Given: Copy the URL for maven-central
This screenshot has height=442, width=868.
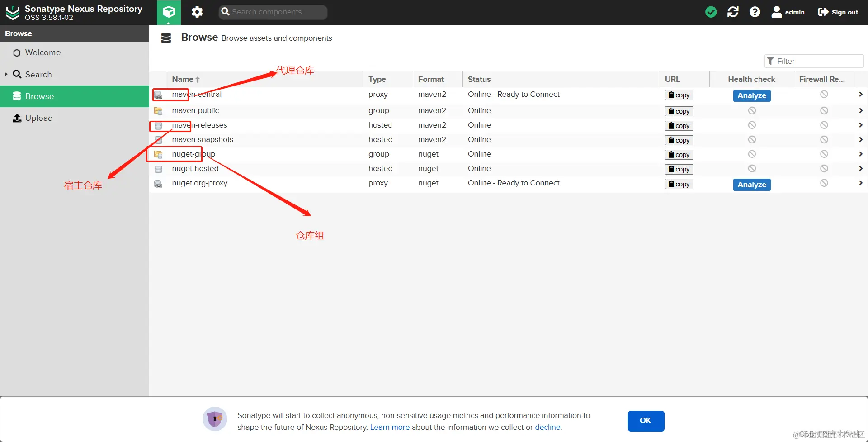Looking at the screenshot, I should coord(679,95).
